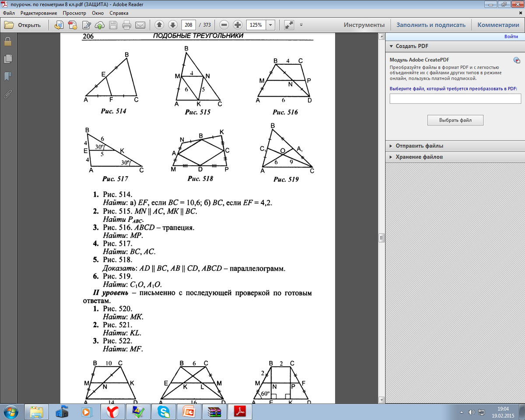
Task: Click the Windows Start button
Action: coord(10,412)
